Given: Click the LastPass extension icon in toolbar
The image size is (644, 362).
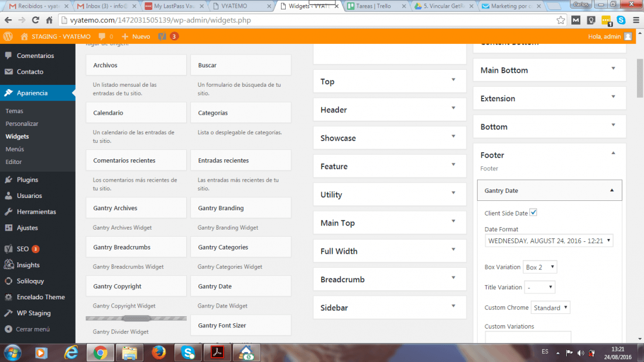Looking at the screenshot, I should (606, 20).
